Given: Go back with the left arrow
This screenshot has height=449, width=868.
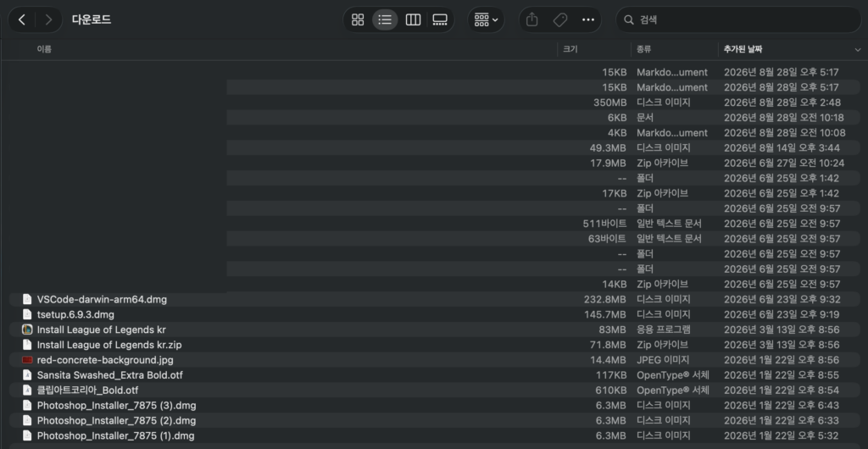Looking at the screenshot, I should 21,19.
